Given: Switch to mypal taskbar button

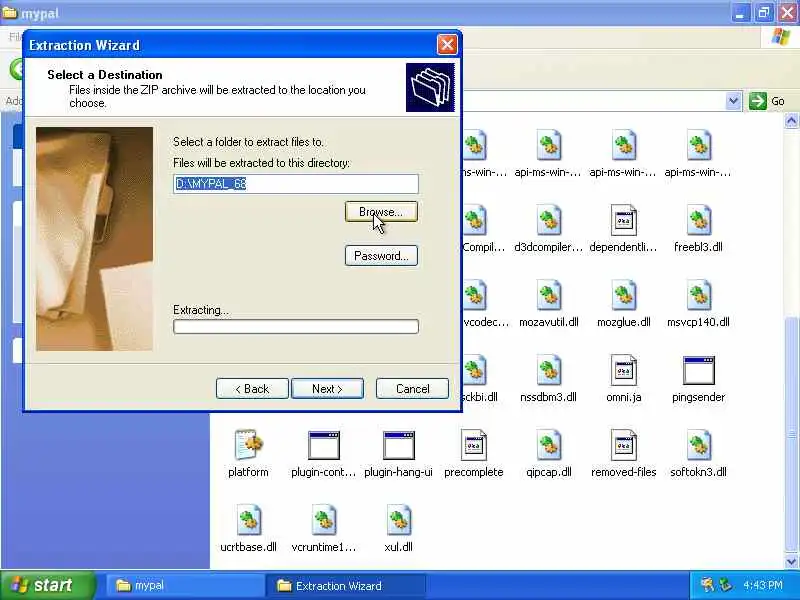Looking at the screenshot, I should tap(184, 585).
